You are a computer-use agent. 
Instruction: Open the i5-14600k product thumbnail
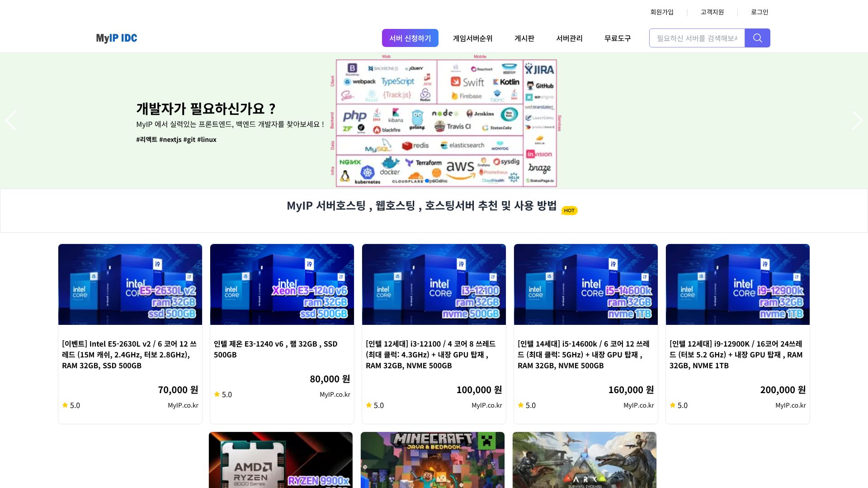586,284
